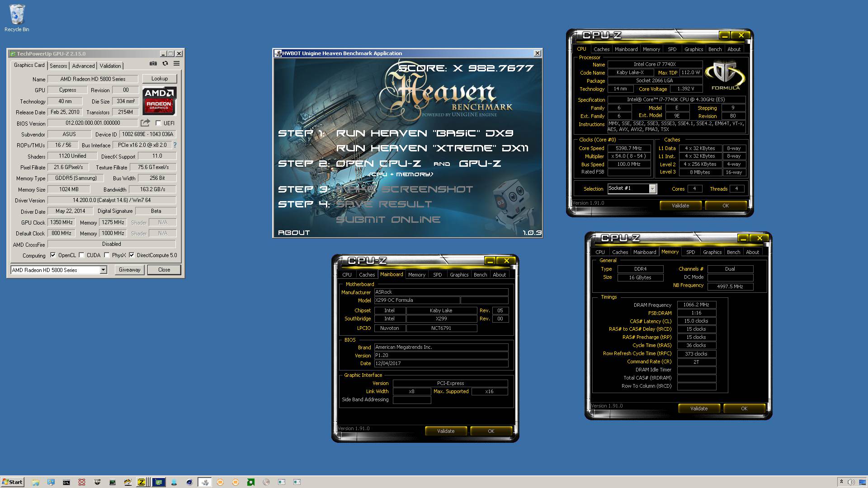Toggle the CUDA checkbox

(81, 255)
